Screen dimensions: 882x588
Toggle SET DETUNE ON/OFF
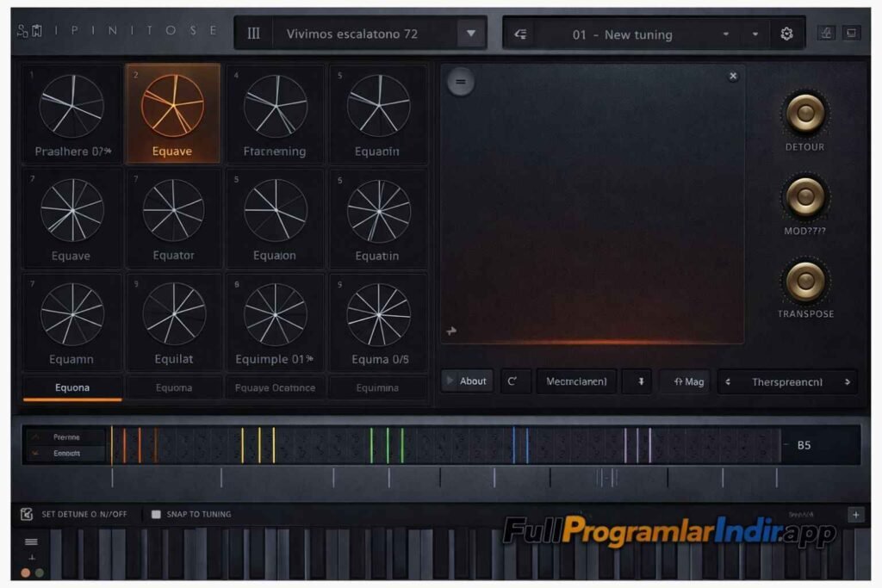pos(82,513)
